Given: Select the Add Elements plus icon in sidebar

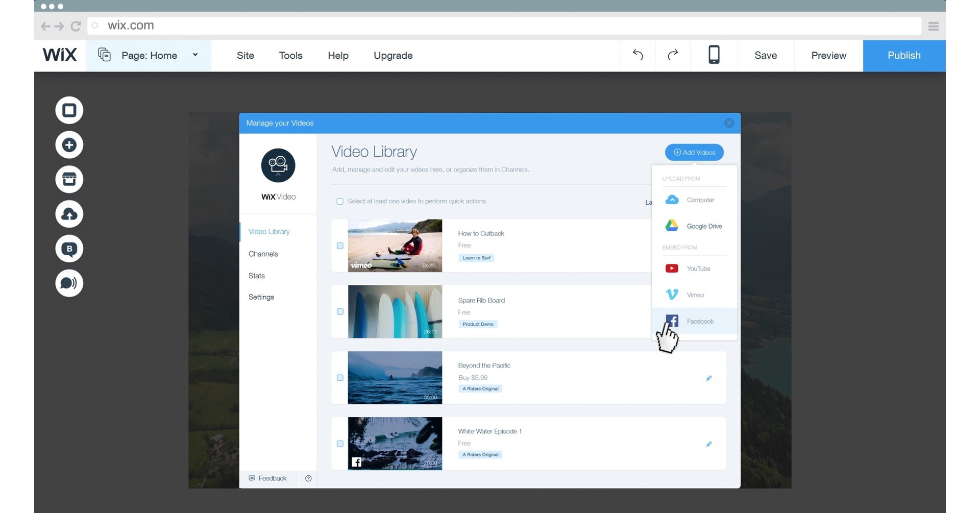Looking at the screenshot, I should (x=69, y=144).
